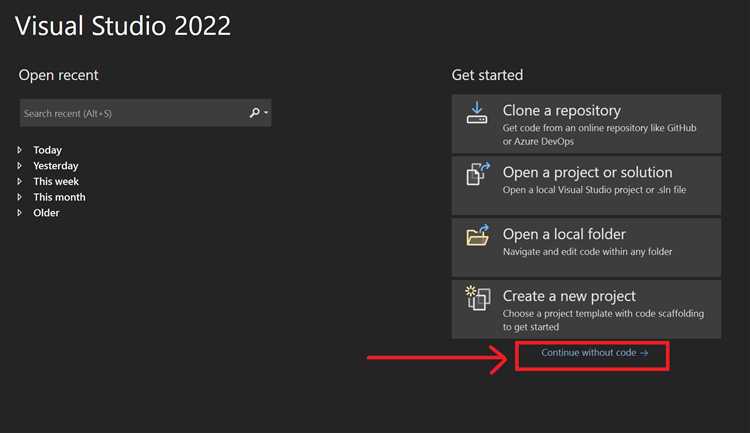Expand the This week group arrow
The width and height of the screenshot is (750, 433).
click(20, 181)
